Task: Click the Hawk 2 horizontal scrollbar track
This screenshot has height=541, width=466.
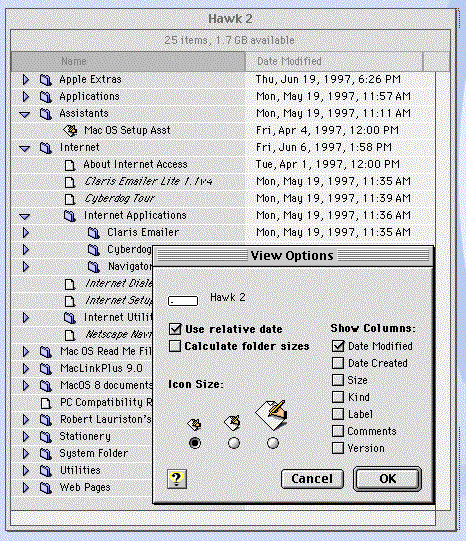Action: 223,518
